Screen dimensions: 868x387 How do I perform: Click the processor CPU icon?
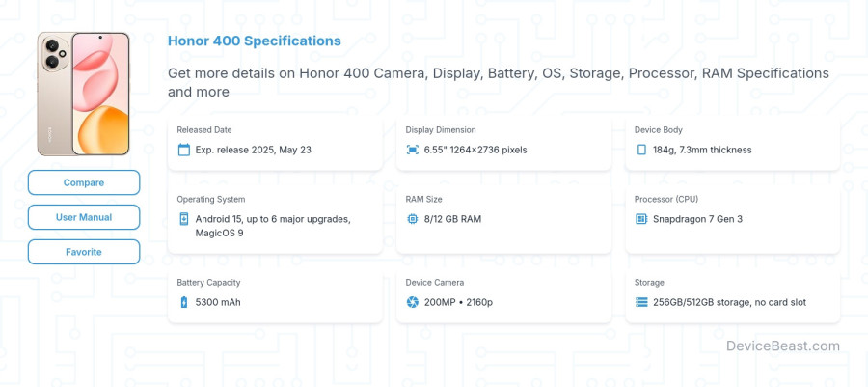pos(641,219)
